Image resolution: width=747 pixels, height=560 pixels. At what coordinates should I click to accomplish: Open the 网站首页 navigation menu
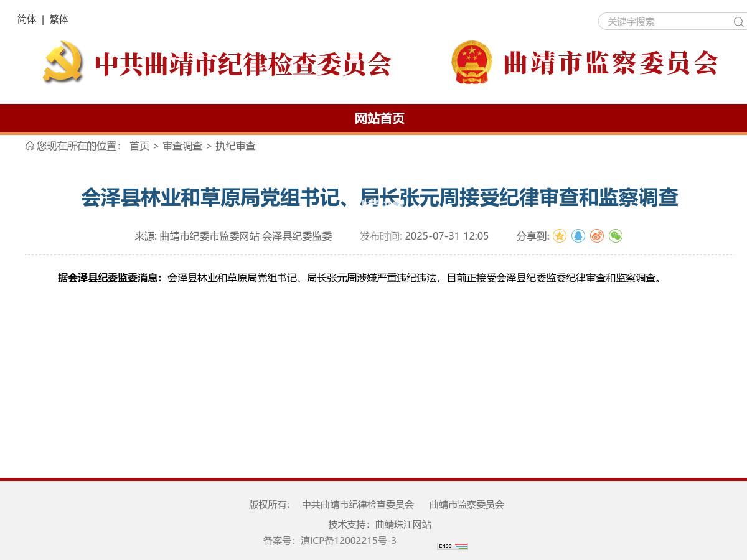click(380, 118)
